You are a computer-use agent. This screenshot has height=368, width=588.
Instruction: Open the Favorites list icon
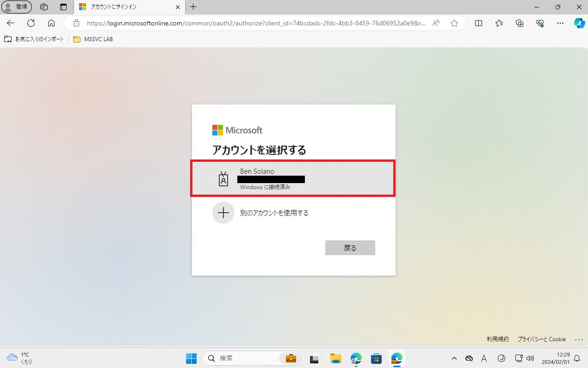tap(499, 23)
